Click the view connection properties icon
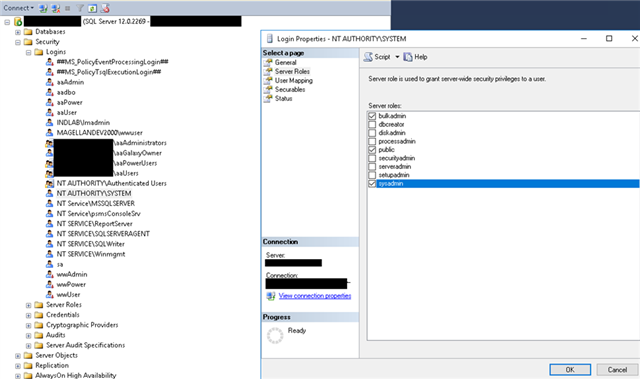This screenshot has height=379, width=640. 271,296
